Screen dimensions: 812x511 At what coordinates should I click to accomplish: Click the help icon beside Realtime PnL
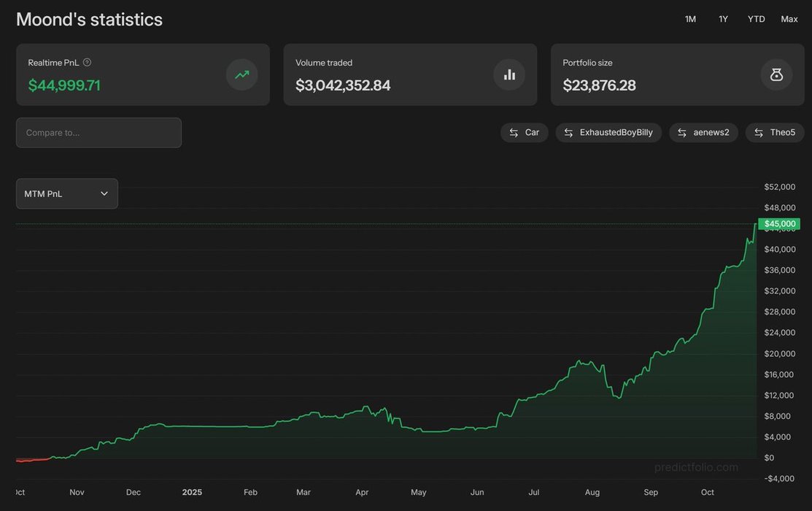coord(88,63)
